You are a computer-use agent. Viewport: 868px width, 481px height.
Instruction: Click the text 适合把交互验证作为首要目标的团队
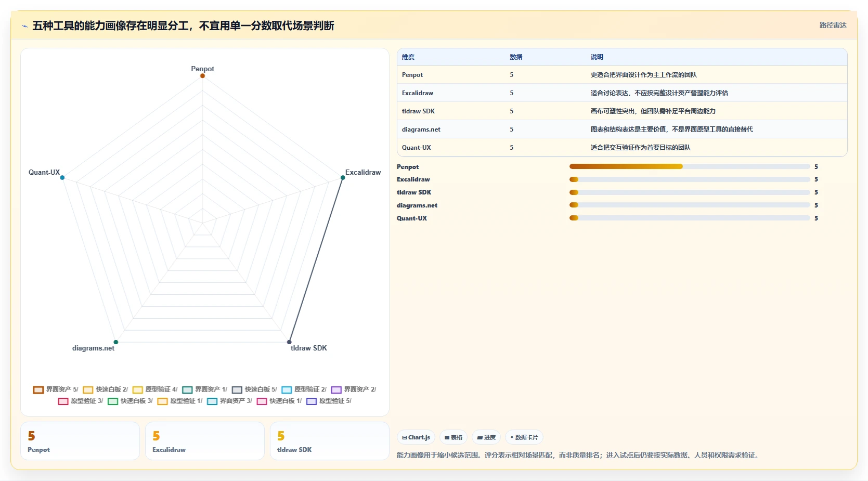tap(641, 148)
